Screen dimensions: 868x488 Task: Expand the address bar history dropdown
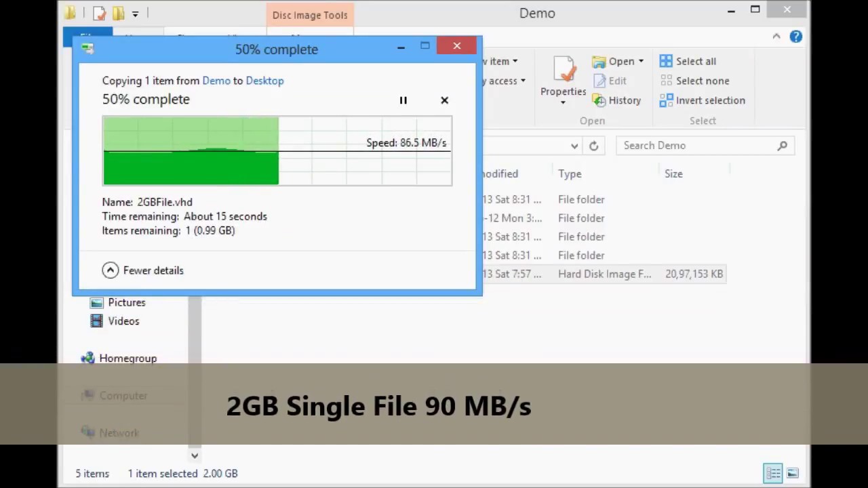[574, 146]
